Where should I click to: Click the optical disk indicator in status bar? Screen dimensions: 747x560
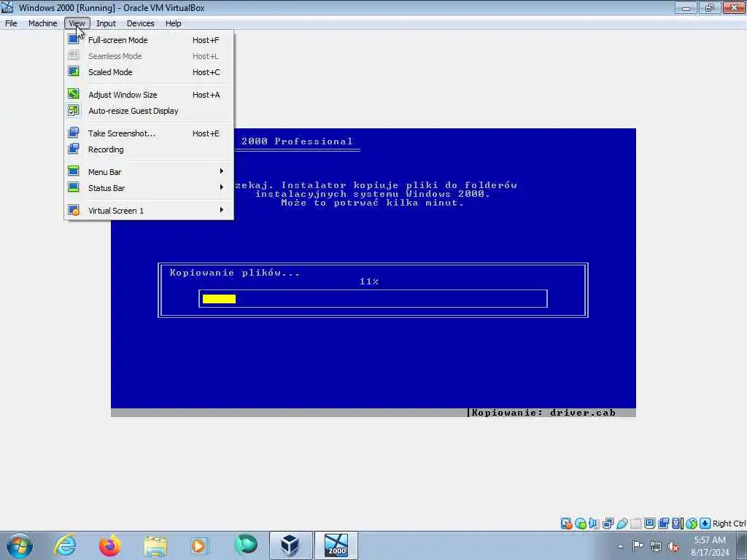pyautogui.click(x=580, y=524)
